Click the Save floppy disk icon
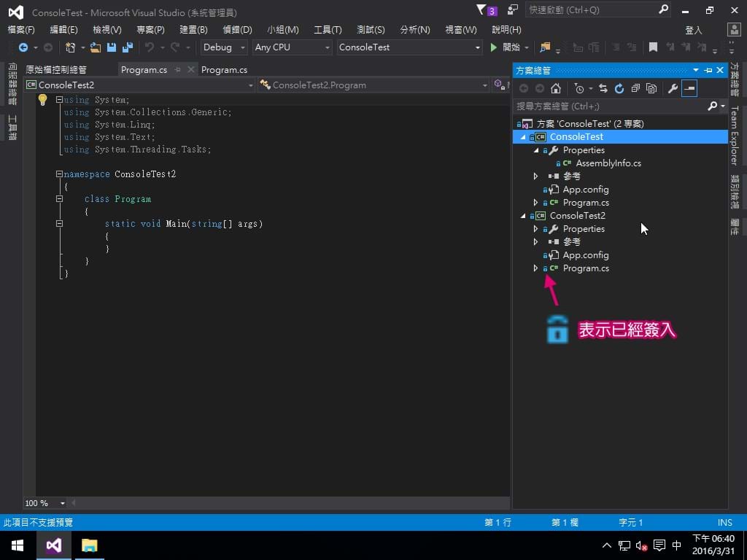This screenshot has height=560, width=747. 112,47
